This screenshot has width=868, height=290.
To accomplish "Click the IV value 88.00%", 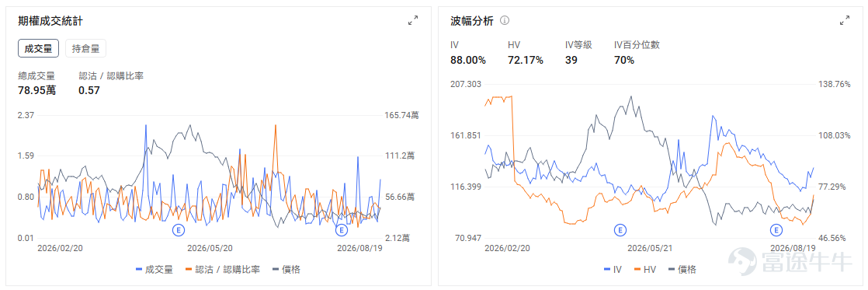I will point(468,60).
